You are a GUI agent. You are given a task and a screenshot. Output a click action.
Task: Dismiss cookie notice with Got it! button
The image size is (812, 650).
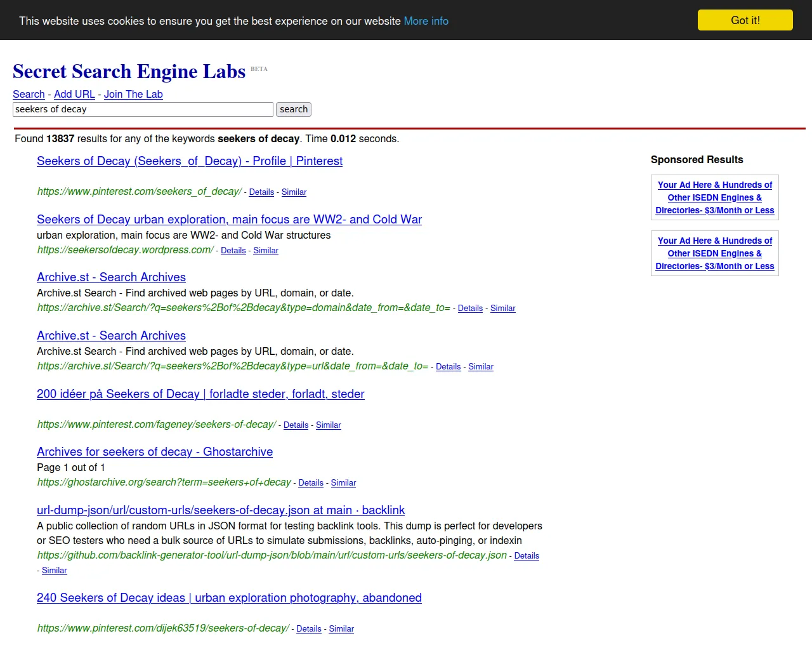tap(745, 20)
